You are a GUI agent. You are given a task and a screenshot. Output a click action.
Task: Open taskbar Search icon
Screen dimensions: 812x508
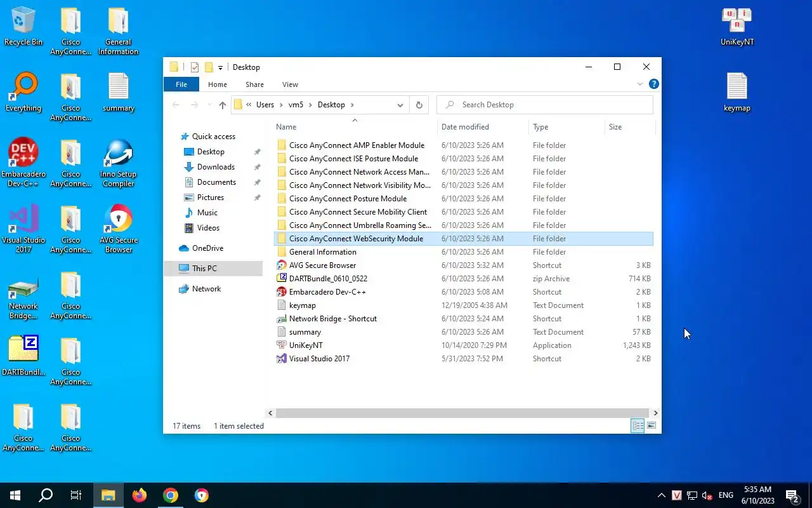tap(46, 495)
